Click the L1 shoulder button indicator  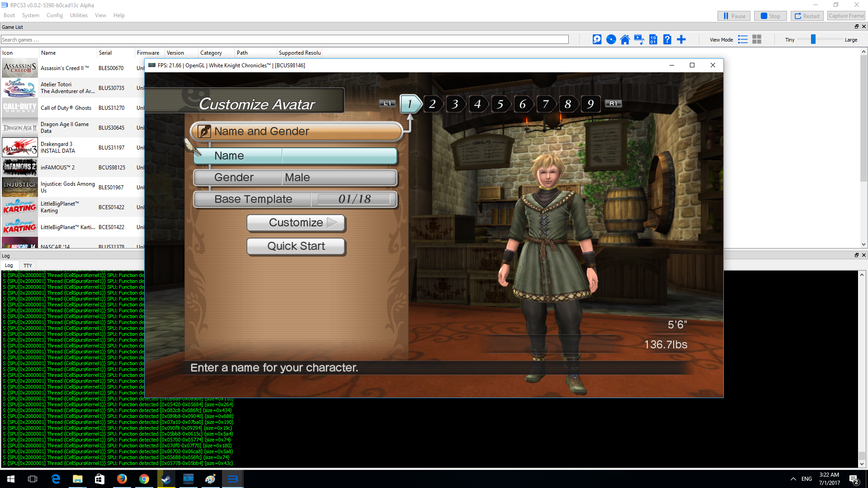coord(387,103)
